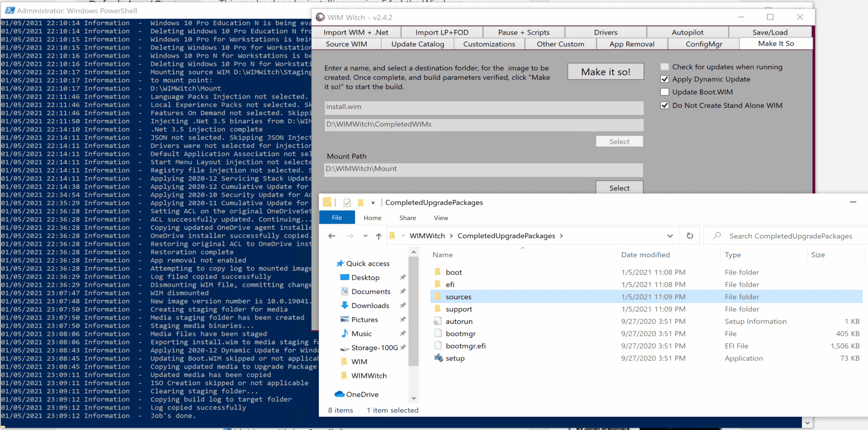
Task: Select the autorun setup information file icon
Action: (438, 321)
